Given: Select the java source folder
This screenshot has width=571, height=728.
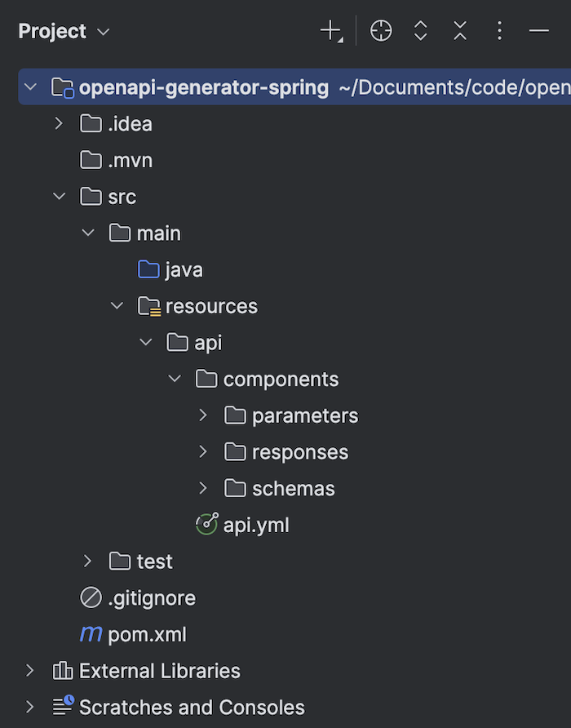Looking at the screenshot, I should [184, 270].
